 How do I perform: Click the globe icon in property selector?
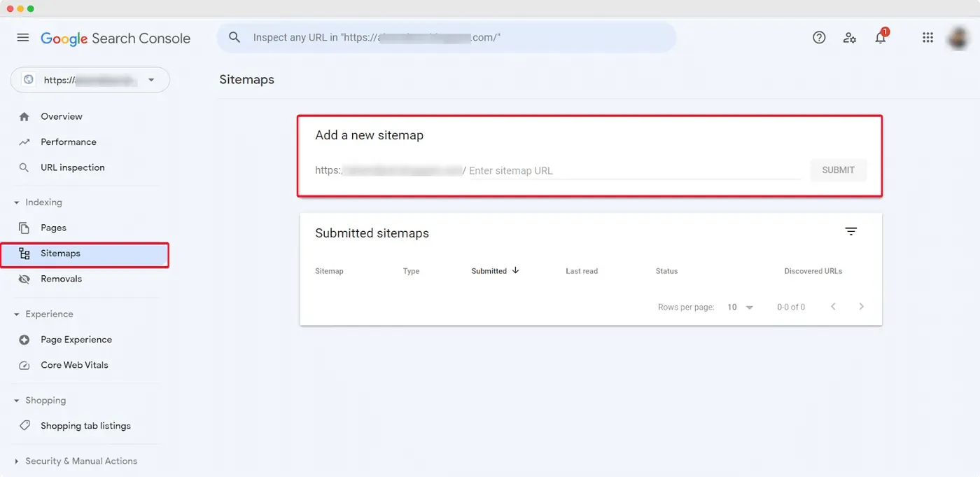(29, 80)
